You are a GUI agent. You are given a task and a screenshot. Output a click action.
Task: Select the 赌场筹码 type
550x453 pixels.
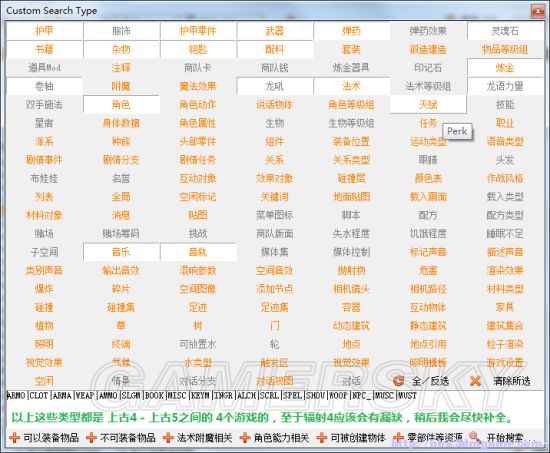click(121, 233)
